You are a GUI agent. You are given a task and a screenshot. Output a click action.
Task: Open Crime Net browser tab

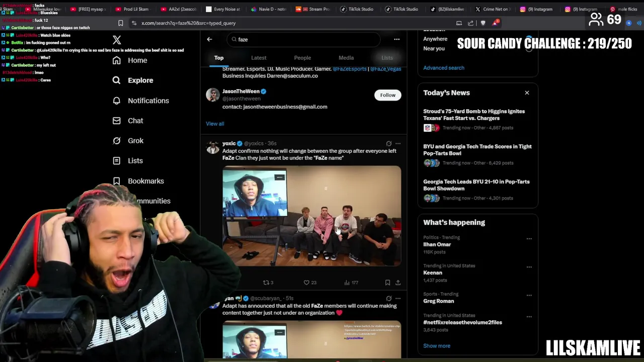pyautogui.click(x=492, y=9)
